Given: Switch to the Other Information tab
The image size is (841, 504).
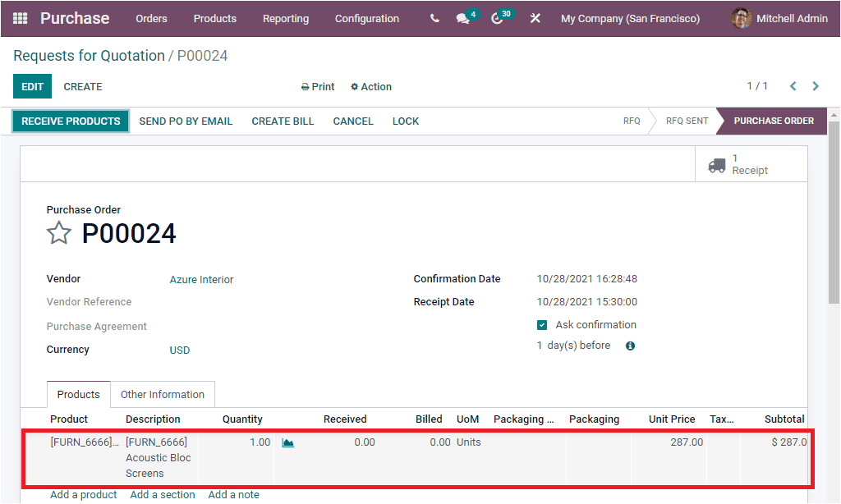Looking at the screenshot, I should pos(162,394).
